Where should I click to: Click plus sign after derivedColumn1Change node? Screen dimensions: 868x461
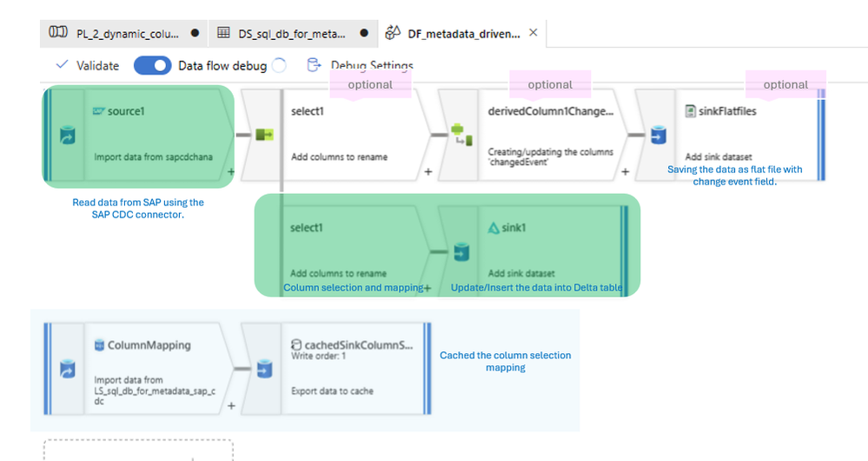tap(625, 171)
